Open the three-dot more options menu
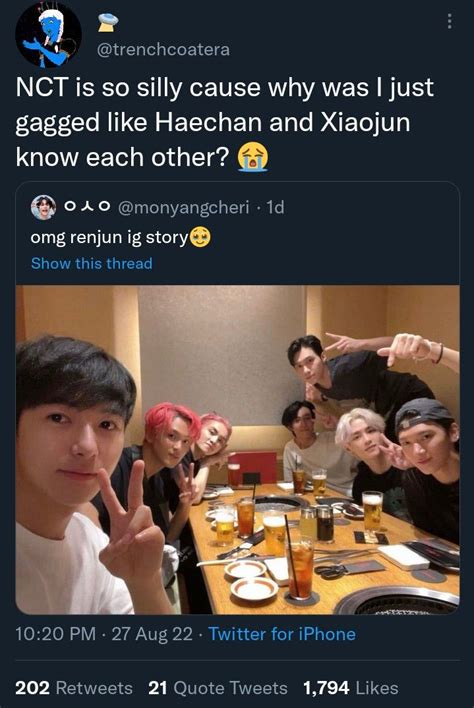Viewport: 474px width, 708px height. point(449,21)
